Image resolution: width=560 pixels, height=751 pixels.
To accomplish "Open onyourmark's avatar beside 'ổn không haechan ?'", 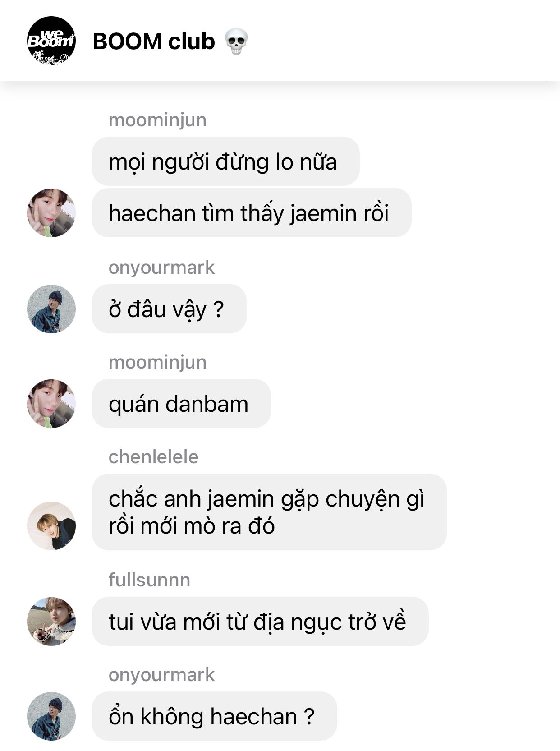I will (51, 716).
